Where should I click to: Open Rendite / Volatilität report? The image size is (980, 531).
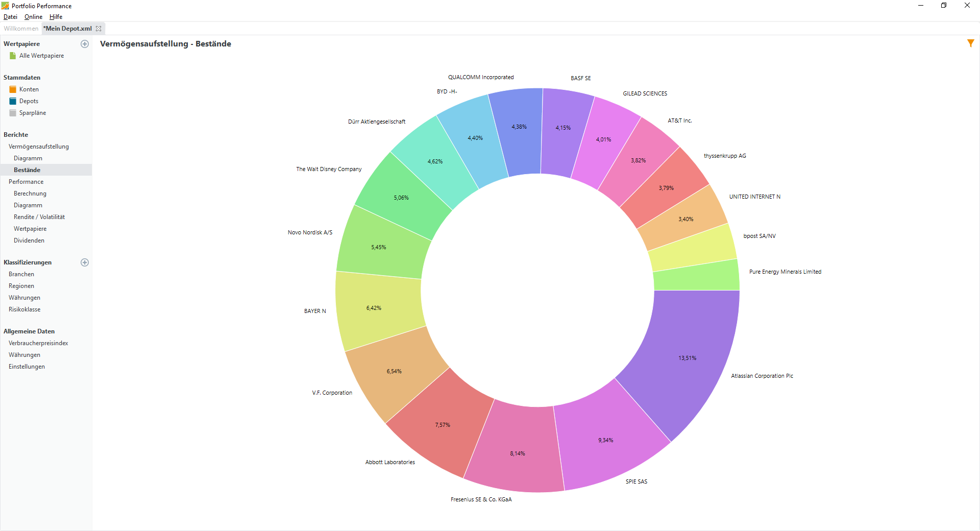pos(39,217)
